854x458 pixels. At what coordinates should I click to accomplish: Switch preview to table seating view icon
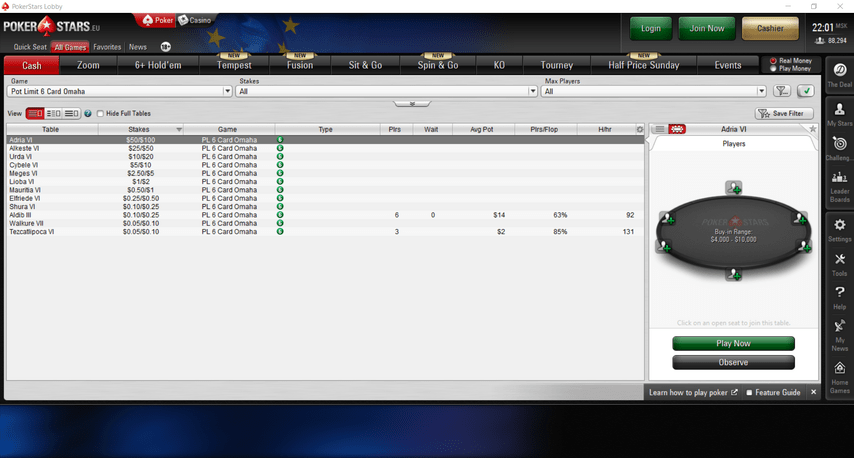click(677, 129)
